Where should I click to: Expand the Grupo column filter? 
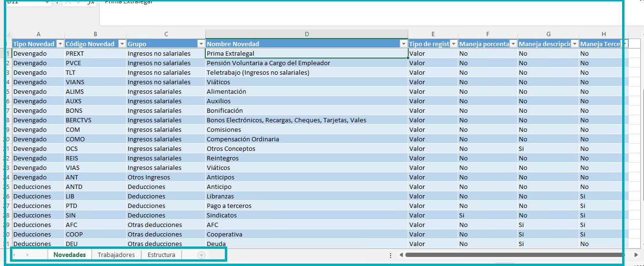(201, 44)
